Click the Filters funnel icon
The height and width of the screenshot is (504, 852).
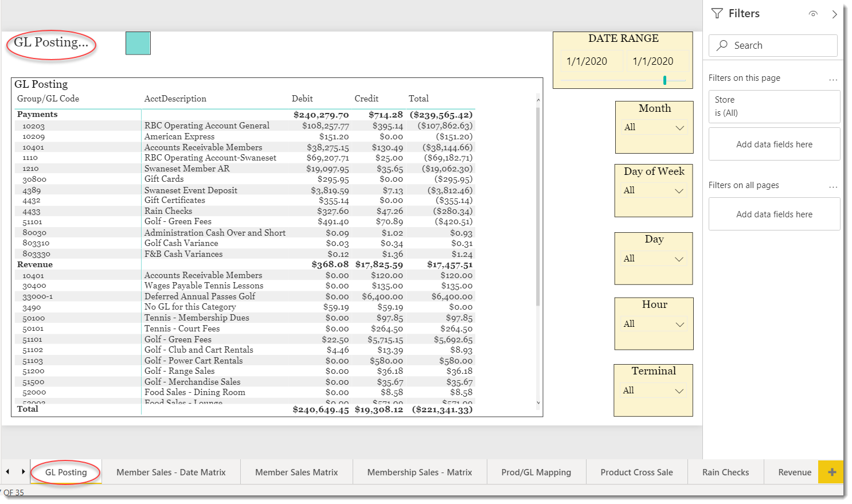click(x=717, y=13)
